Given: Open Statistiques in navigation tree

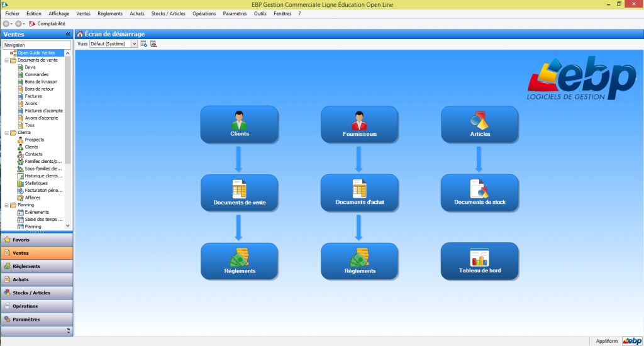Looking at the screenshot, I should coord(36,183).
